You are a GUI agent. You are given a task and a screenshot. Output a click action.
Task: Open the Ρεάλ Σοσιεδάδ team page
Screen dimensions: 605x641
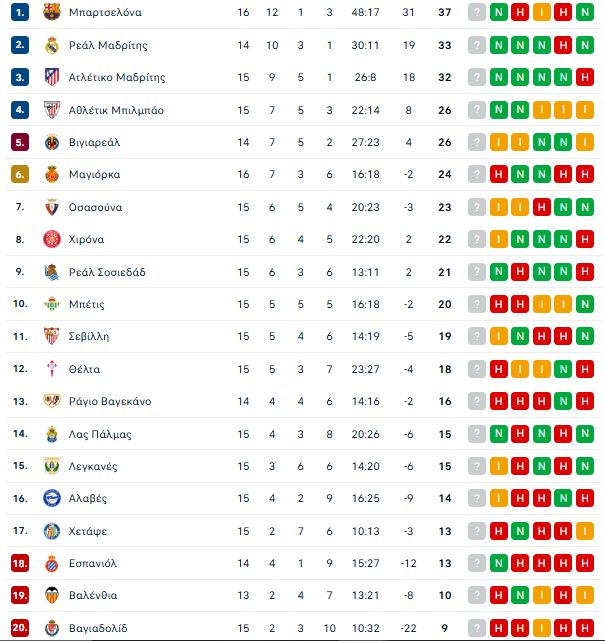[107, 272]
